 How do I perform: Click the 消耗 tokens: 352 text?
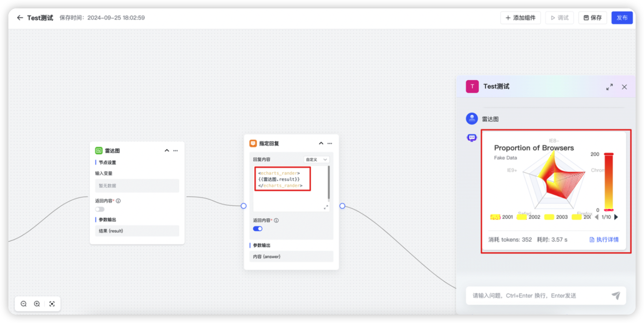(510, 239)
